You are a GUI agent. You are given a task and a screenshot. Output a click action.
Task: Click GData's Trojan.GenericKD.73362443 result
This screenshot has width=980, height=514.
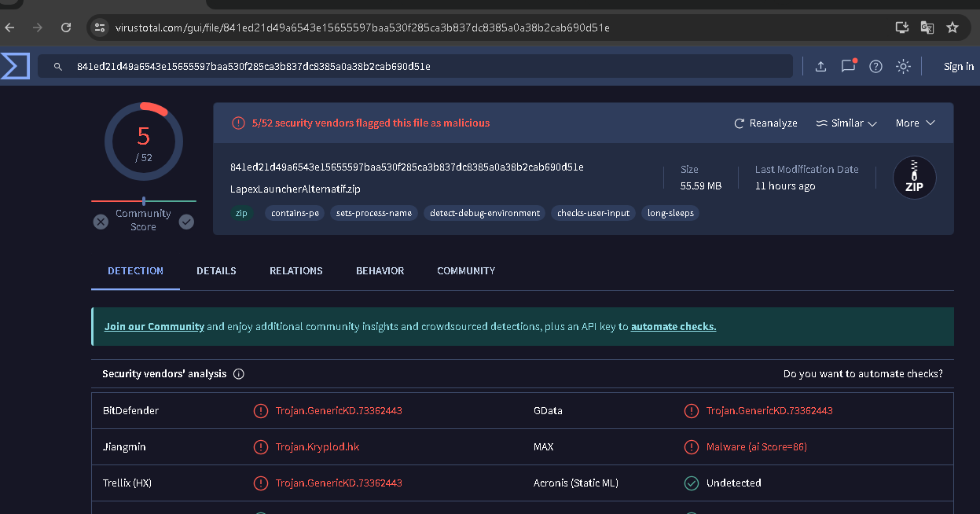tap(769, 411)
